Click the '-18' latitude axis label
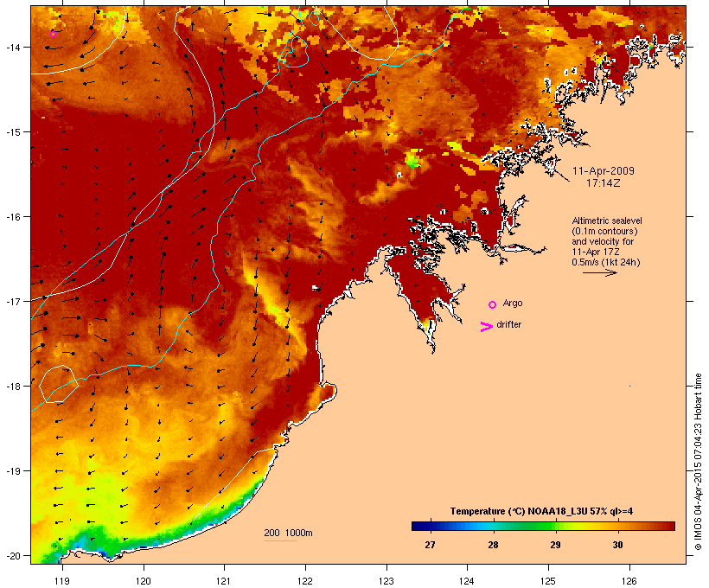 coord(13,386)
